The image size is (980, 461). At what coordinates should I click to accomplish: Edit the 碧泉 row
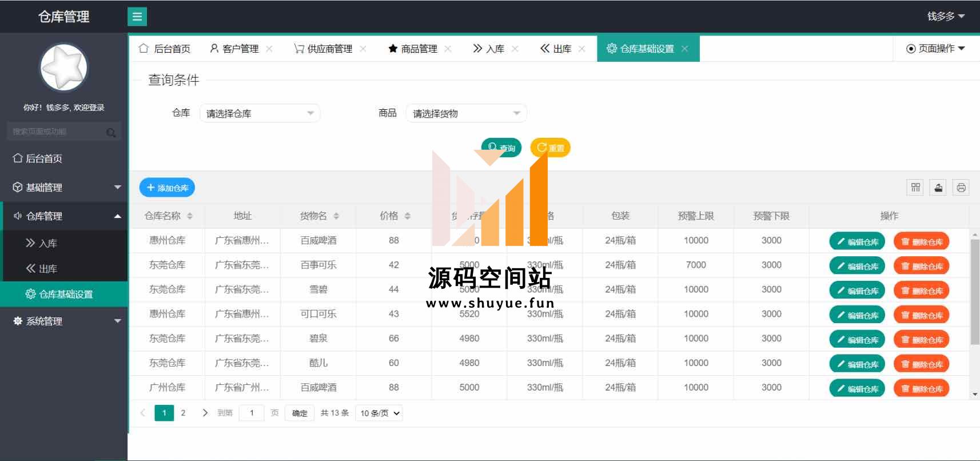pos(857,340)
